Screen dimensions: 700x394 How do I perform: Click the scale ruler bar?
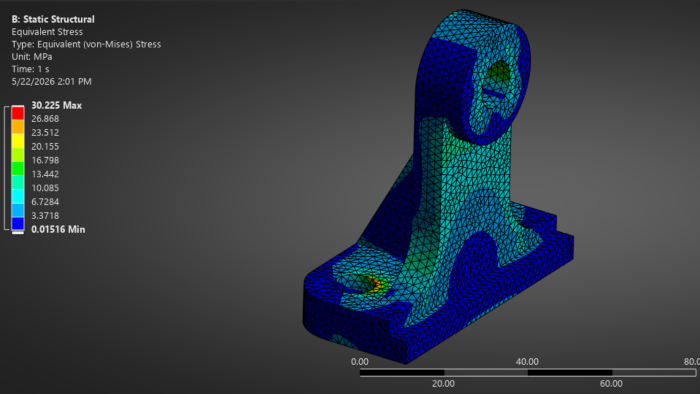pyautogui.click(x=528, y=373)
